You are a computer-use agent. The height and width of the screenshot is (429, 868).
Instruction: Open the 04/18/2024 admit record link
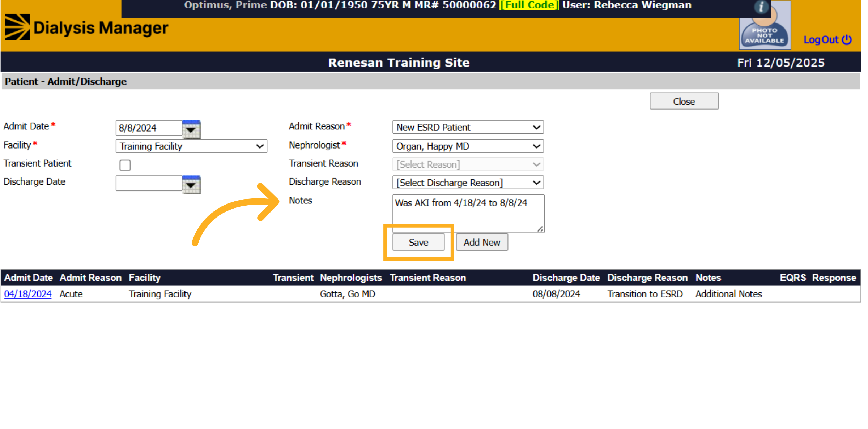(28, 294)
